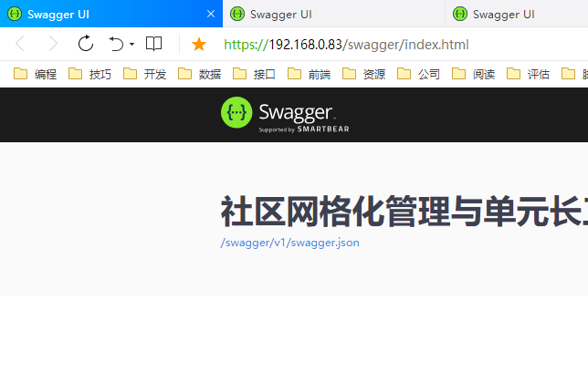Open the 数据 bookmark folder
588x373 pixels.
[x=200, y=74]
